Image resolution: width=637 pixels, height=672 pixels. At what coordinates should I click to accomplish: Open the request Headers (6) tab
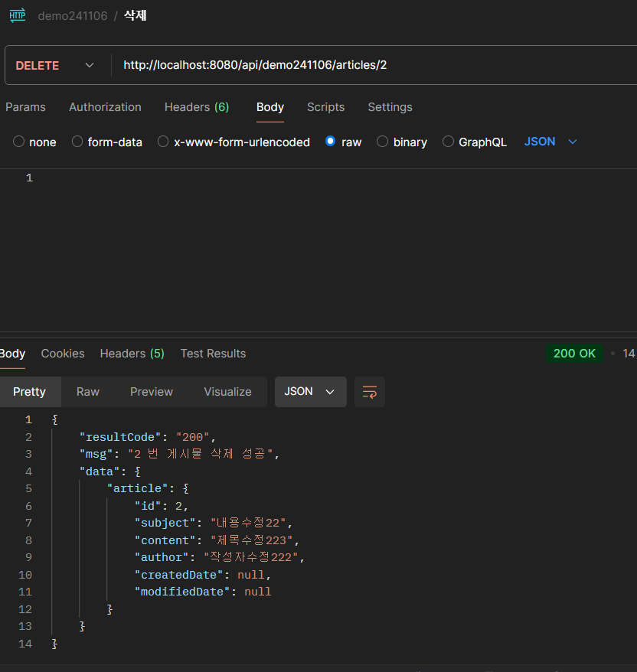197,107
